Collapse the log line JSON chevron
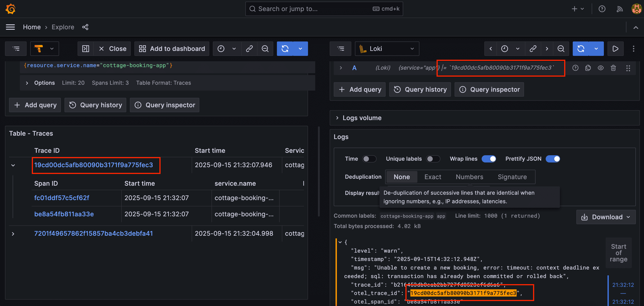This screenshot has height=306, width=644. point(340,242)
